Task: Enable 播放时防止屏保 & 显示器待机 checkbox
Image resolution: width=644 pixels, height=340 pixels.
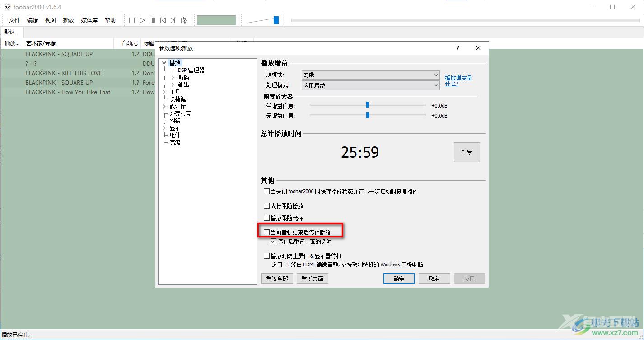Action: [266, 256]
